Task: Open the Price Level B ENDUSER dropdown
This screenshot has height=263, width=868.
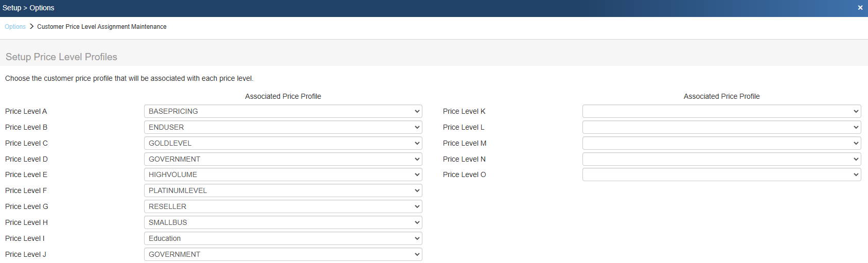Action: coord(283,127)
